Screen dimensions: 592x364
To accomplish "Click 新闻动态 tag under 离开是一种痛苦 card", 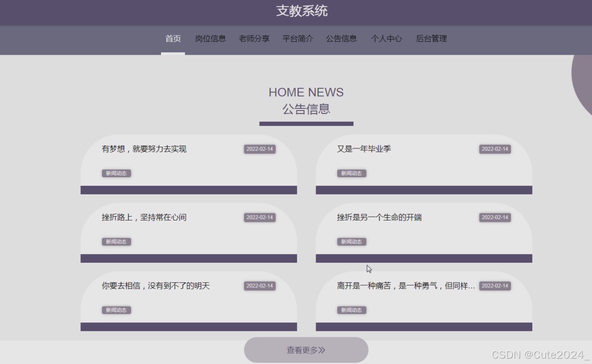I will click(351, 310).
